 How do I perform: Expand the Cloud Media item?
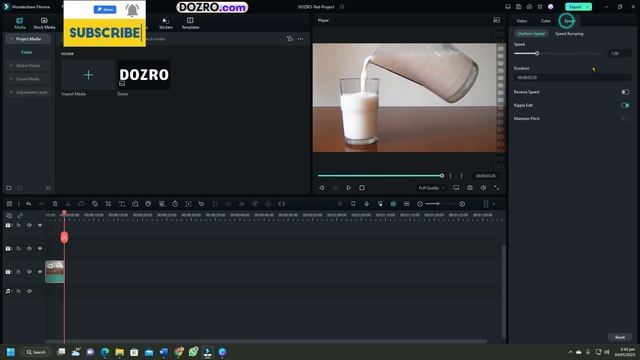tap(11, 79)
